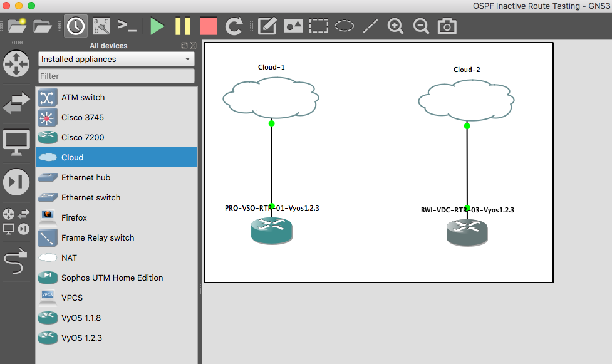Viewport: 612px width, 364px height.
Task: Select Sophos UTM Home Edition appliance
Action: (x=112, y=278)
